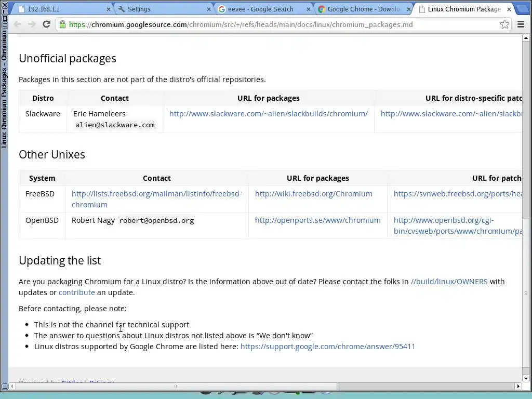Follow the 'contribute' link
The height and width of the screenshot is (399, 532).
pos(77,292)
